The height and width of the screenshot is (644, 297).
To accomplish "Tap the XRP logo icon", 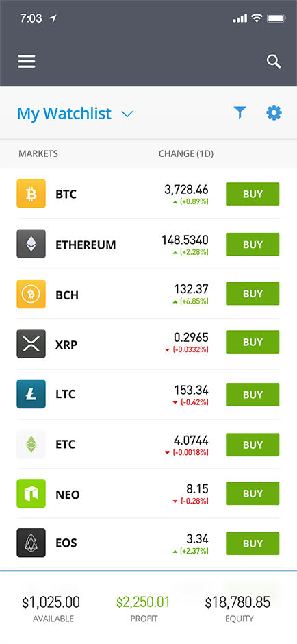I will point(31,344).
